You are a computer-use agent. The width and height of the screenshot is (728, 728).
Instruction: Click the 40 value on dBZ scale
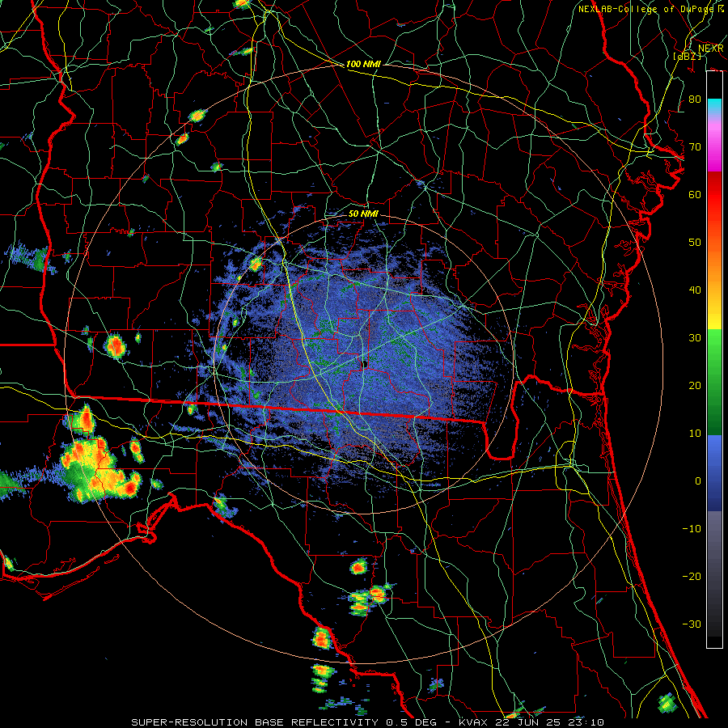[695, 290]
